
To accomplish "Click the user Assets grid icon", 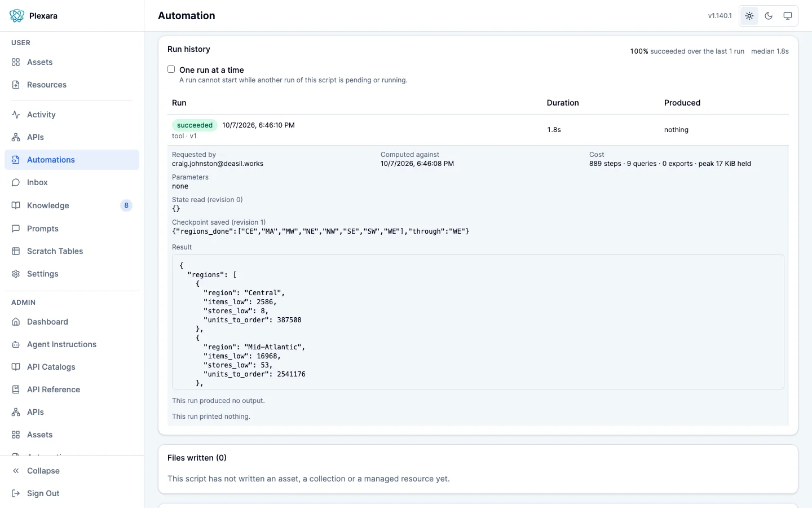I will click(16, 62).
